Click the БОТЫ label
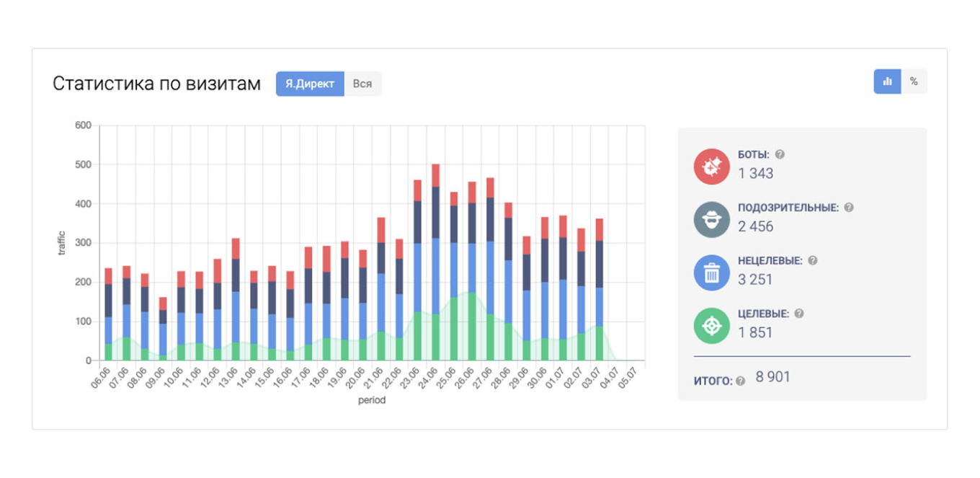This screenshot has height=478, width=980. pos(754,154)
